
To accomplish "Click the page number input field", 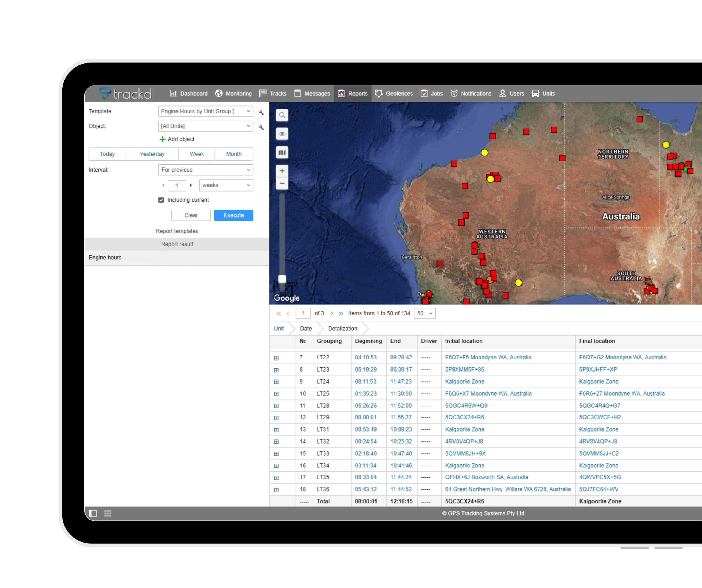I will (x=303, y=313).
